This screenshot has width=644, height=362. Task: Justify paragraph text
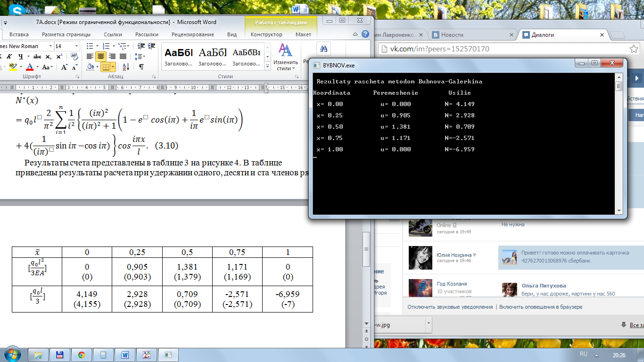[123, 56]
